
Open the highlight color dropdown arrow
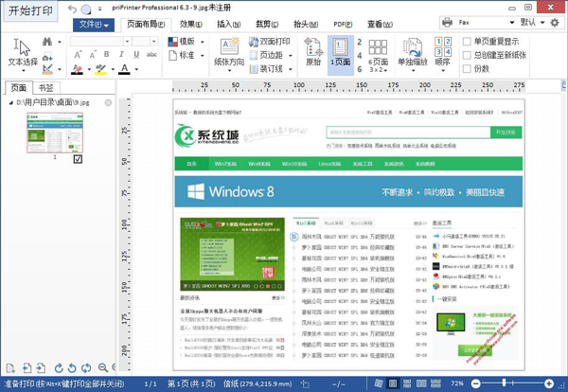pos(113,69)
